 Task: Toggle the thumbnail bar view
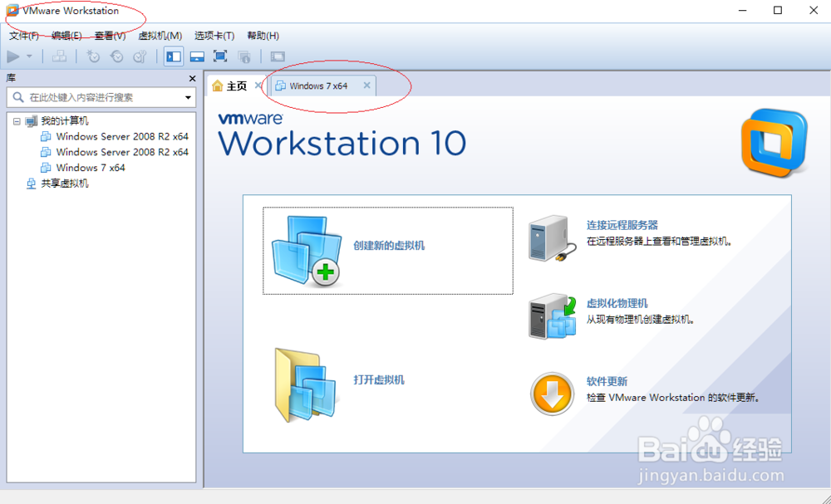tap(198, 56)
